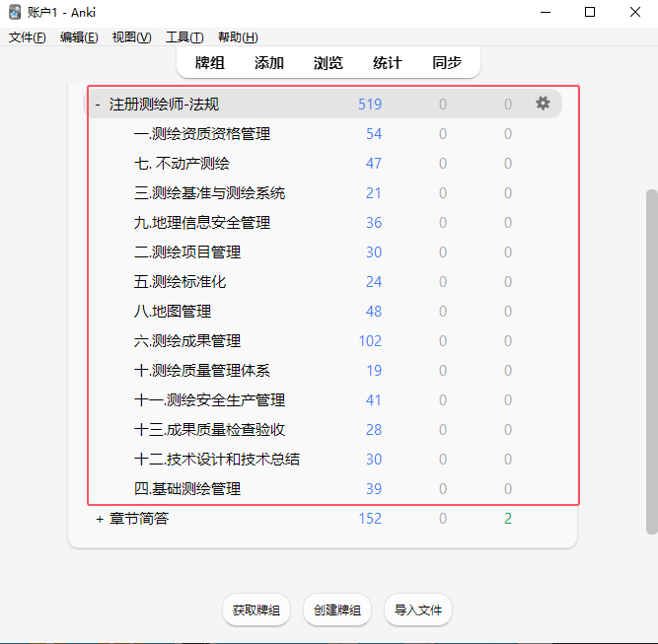Show 统计 statistics view
This screenshot has width=658, height=644.
point(387,63)
